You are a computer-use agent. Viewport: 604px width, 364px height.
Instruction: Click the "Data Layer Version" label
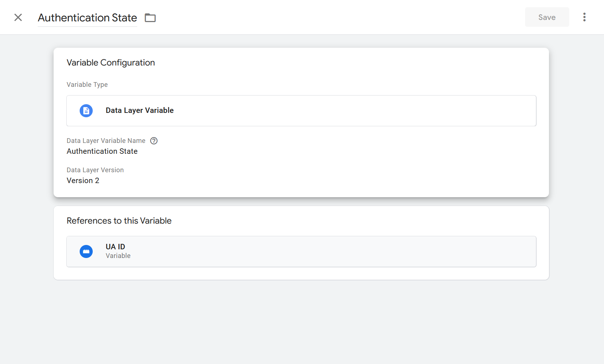tap(95, 170)
